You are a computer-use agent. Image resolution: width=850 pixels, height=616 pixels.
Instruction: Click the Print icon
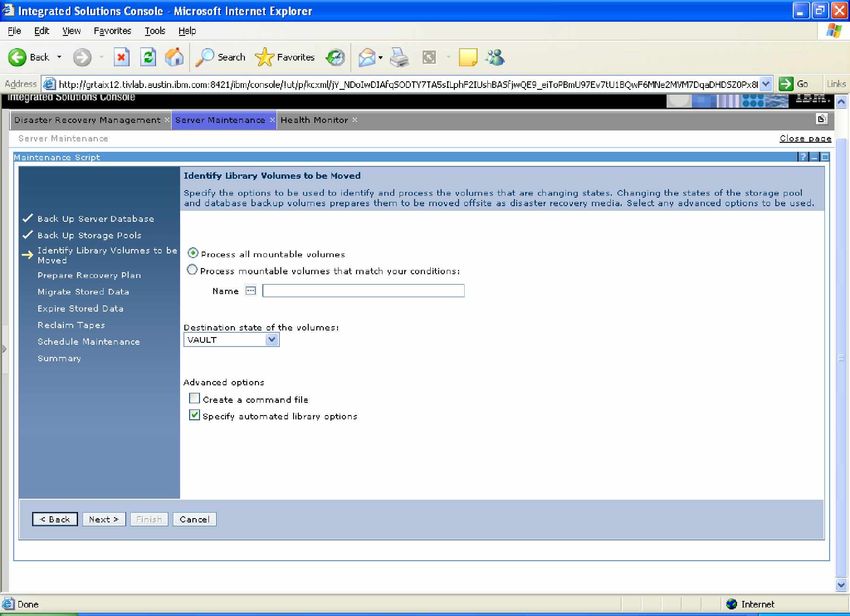click(x=400, y=57)
